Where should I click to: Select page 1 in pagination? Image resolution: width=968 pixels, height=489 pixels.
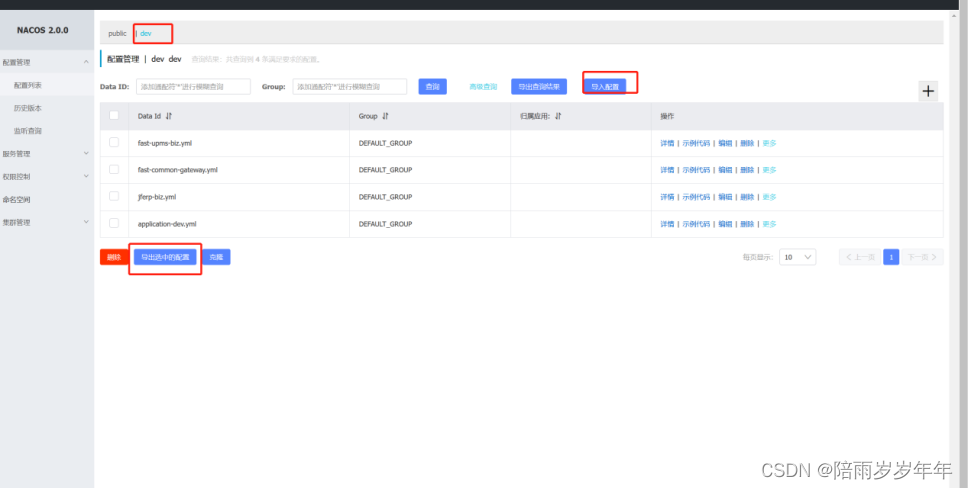[x=891, y=257]
